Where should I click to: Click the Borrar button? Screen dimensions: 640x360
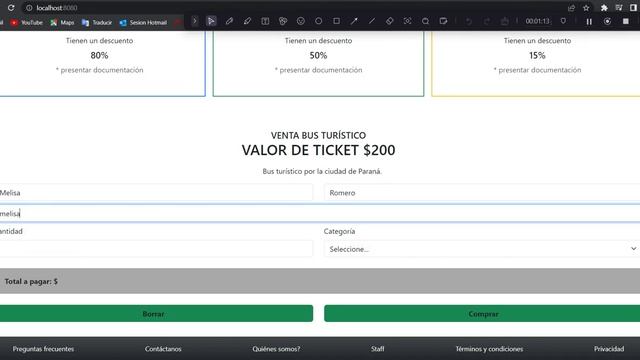pos(155,313)
